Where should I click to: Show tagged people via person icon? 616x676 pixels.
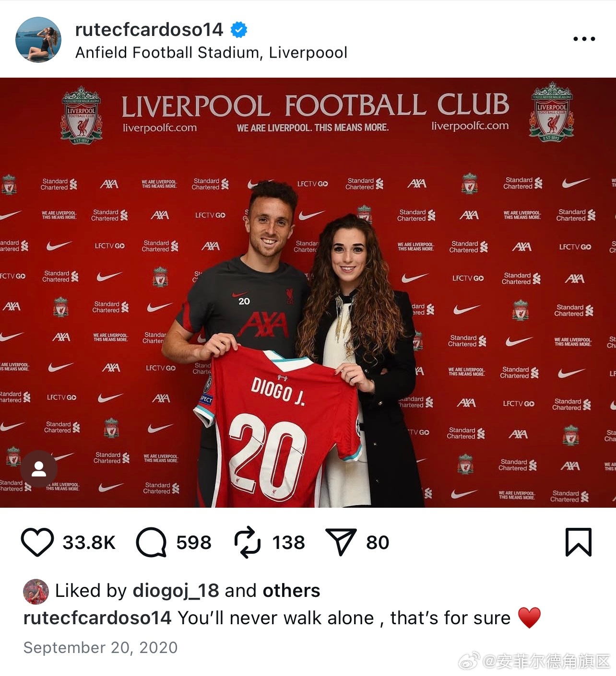pos(39,469)
